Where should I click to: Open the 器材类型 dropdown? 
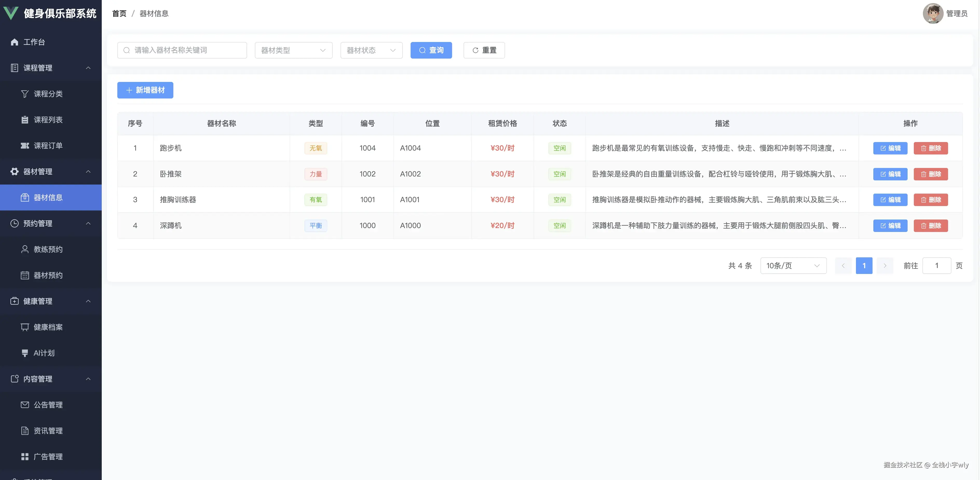click(293, 50)
